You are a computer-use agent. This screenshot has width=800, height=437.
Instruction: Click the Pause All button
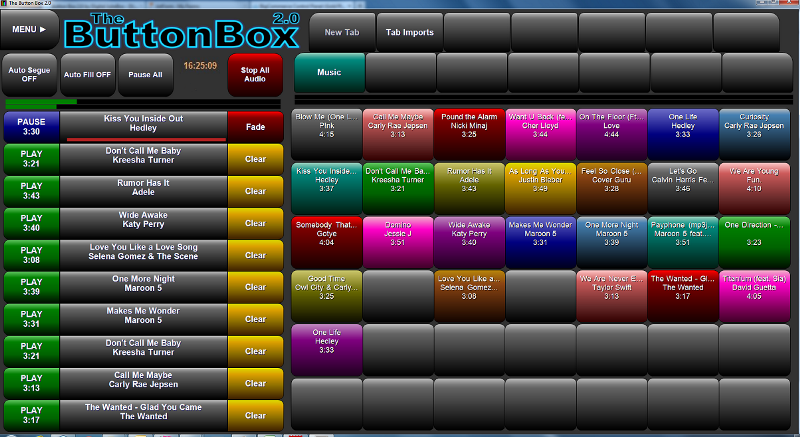click(145, 74)
